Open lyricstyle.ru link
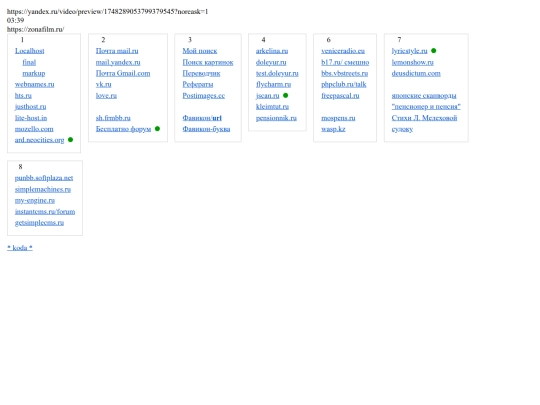The image size is (540, 405). point(409,51)
